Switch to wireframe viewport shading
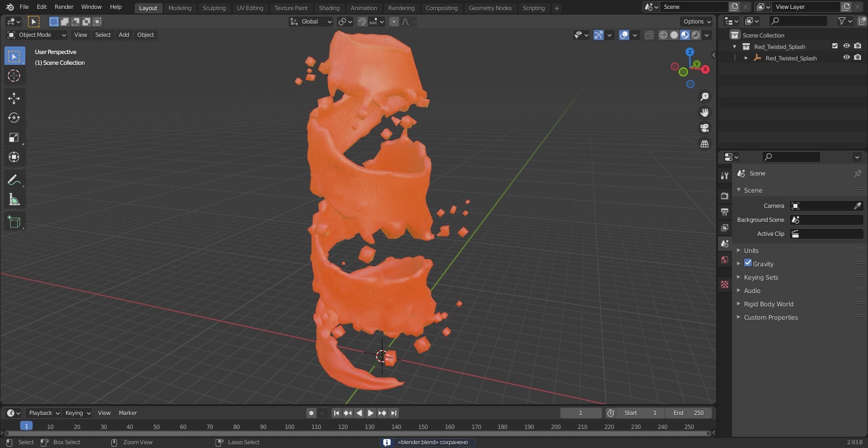 [663, 35]
